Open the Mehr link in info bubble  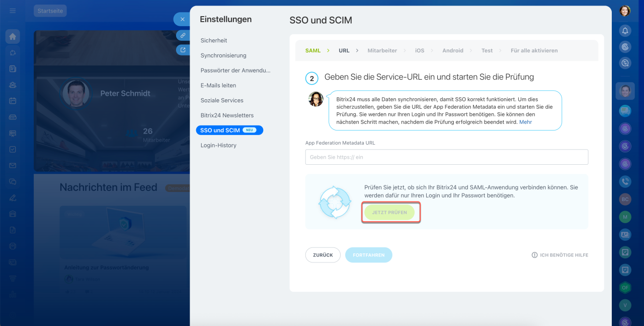coord(525,122)
